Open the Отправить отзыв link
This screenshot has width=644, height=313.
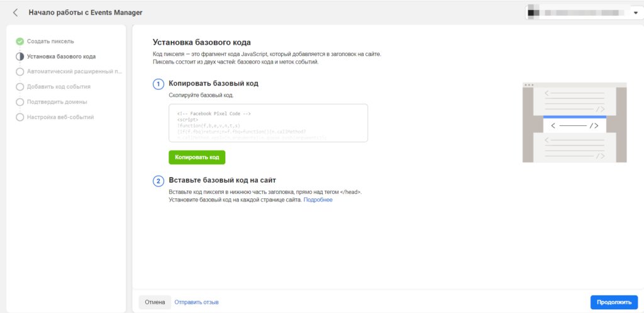196,302
